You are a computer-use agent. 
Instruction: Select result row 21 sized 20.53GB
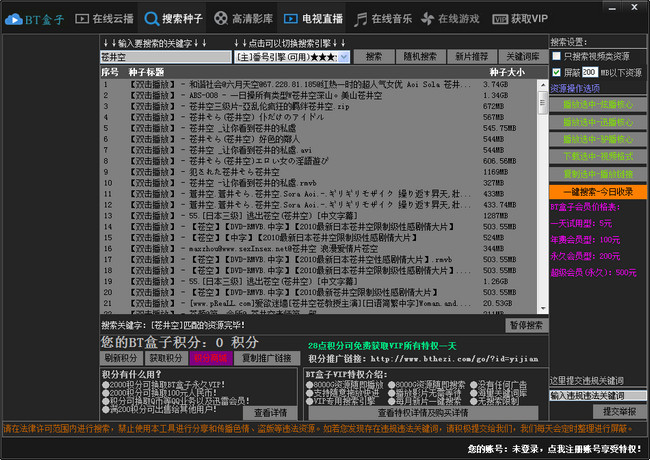318,303
